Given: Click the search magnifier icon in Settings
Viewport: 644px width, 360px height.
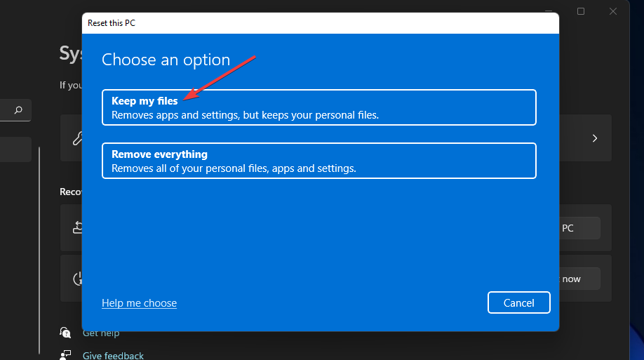Looking at the screenshot, I should 18,110.
